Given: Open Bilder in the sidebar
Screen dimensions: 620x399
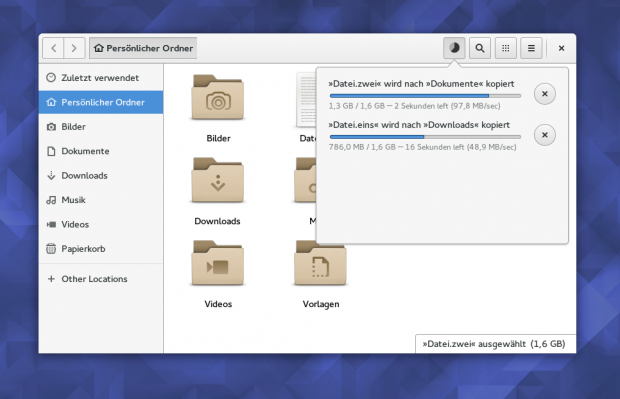Looking at the screenshot, I should tap(101, 127).
